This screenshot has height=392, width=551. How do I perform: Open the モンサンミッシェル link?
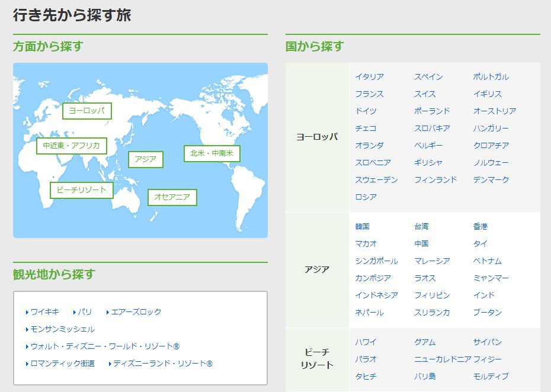[x=62, y=329]
